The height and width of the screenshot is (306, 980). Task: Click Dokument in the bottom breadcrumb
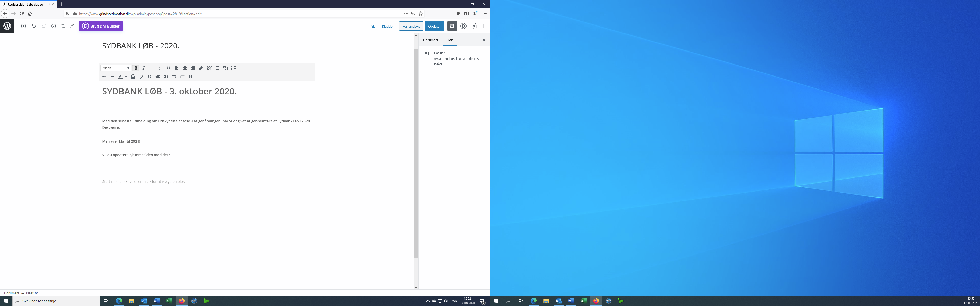tap(11, 293)
